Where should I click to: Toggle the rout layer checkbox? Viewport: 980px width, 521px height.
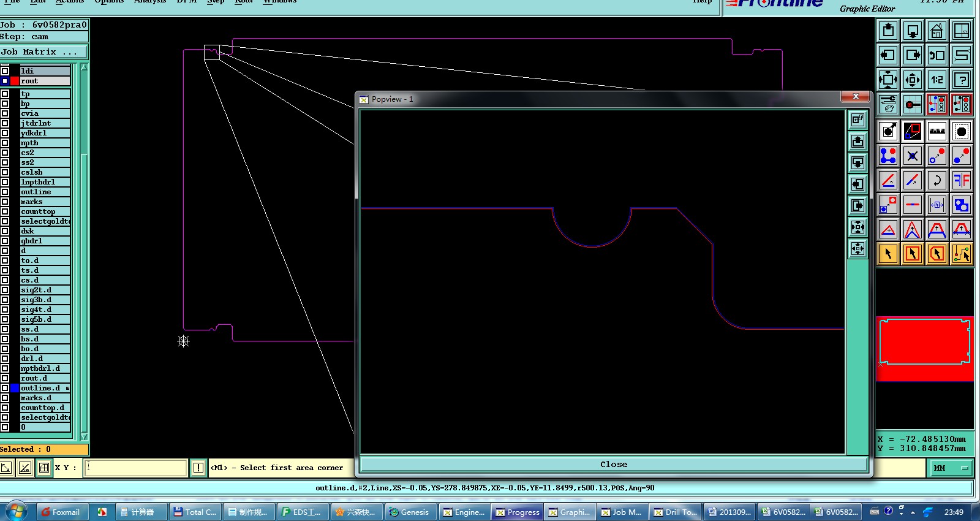point(5,81)
